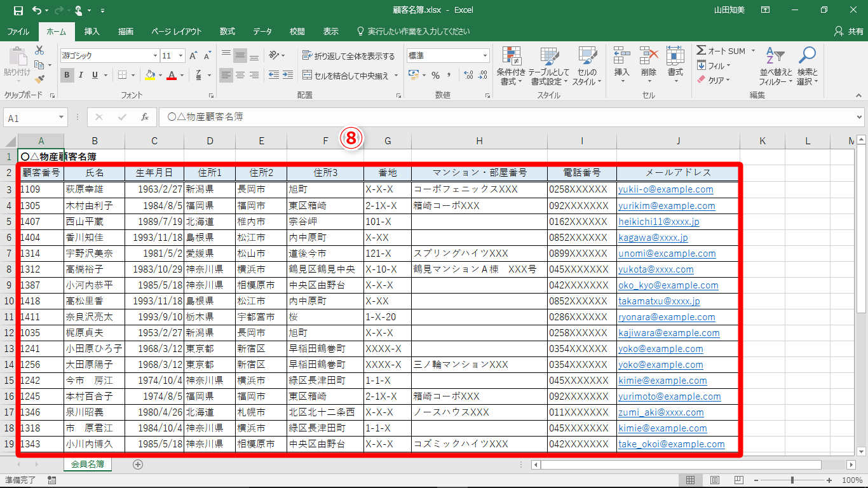Screen dimensions: 868x488
Task: Open the font size 11 dropdown
Action: coord(180,56)
